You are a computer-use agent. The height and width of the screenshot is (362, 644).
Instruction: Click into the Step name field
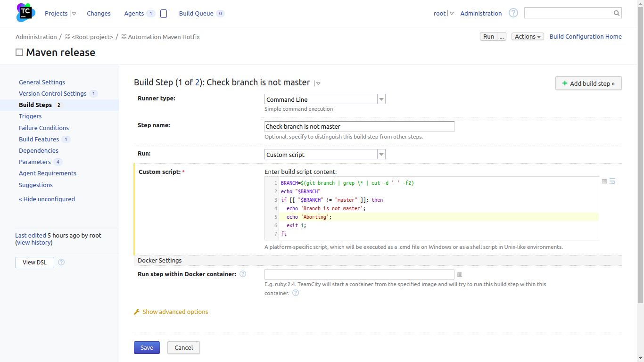point(359,126)
